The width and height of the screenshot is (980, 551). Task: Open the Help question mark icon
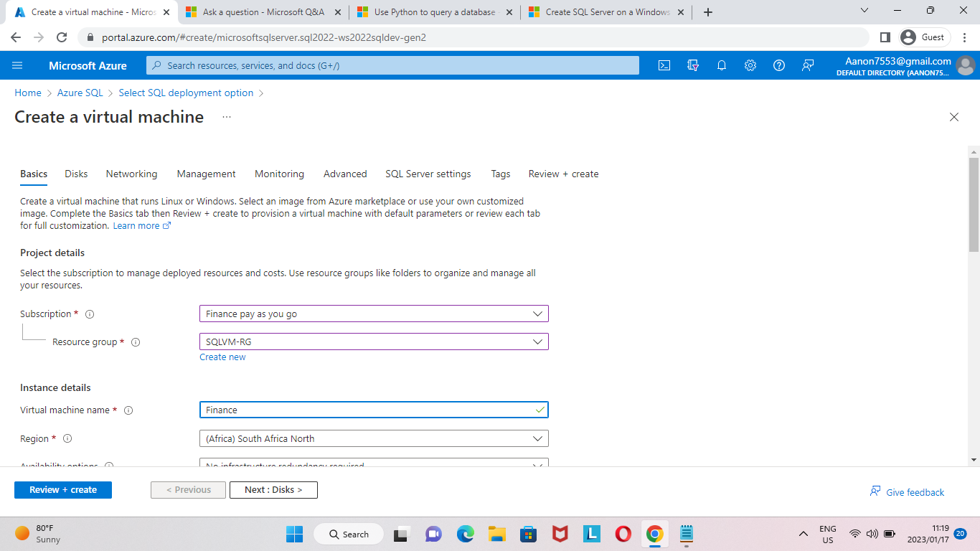coord(779,65)
